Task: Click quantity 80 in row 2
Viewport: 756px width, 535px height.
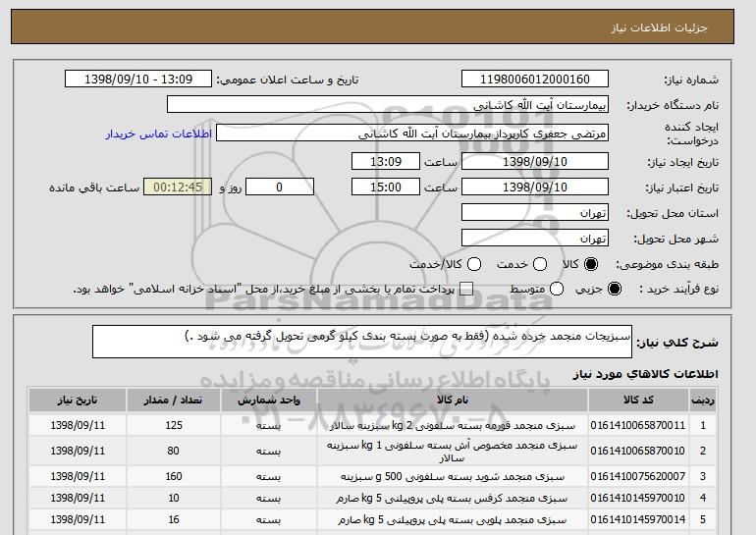Action: [x=174, y=451]
